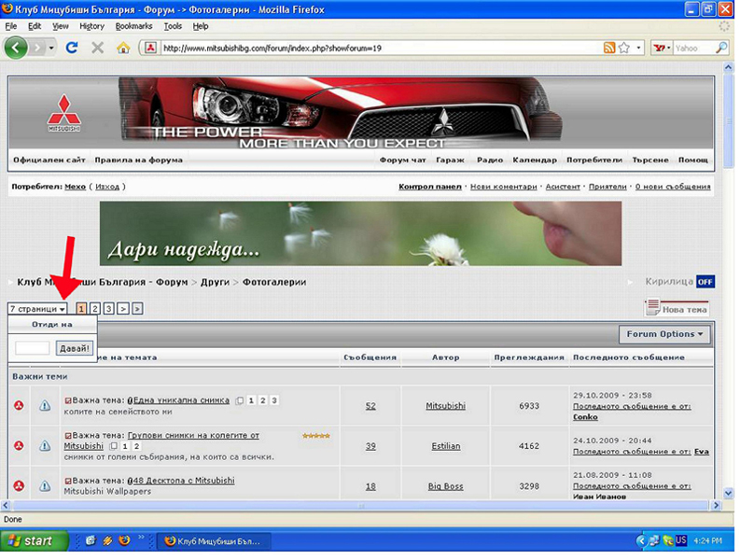Viewport: 740px width, 560px height.
Task: Click the RSS feed icon in address bar
Action: 609,48
